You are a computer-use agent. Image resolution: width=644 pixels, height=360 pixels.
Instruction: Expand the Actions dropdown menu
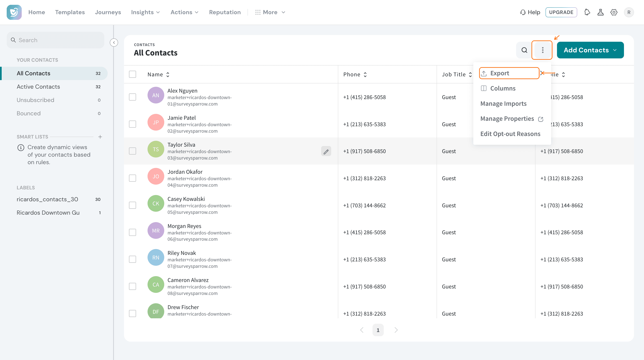coord(185,12)
